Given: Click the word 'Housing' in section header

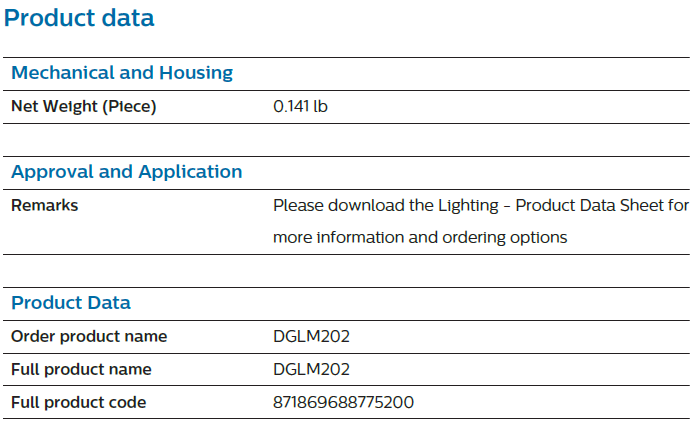Looking at the screenshot, I should [196, 73].
